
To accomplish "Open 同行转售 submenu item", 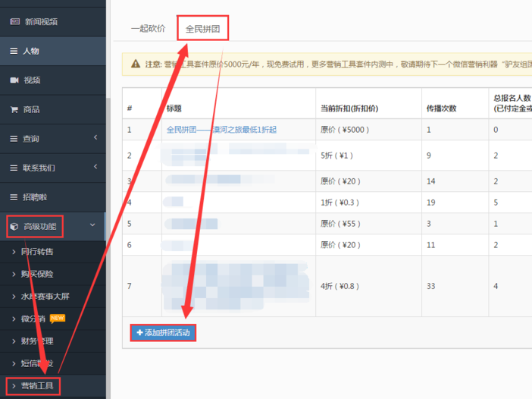I will (36, 251).
